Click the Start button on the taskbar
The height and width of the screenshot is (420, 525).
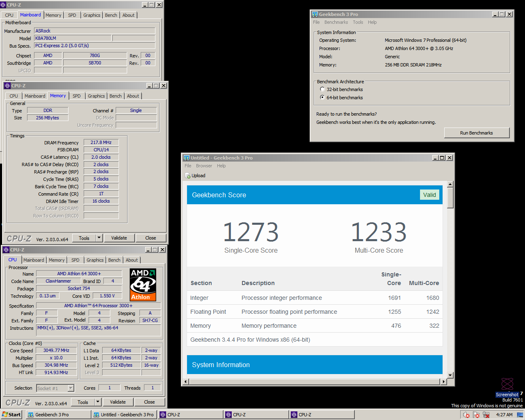[11, 415]
